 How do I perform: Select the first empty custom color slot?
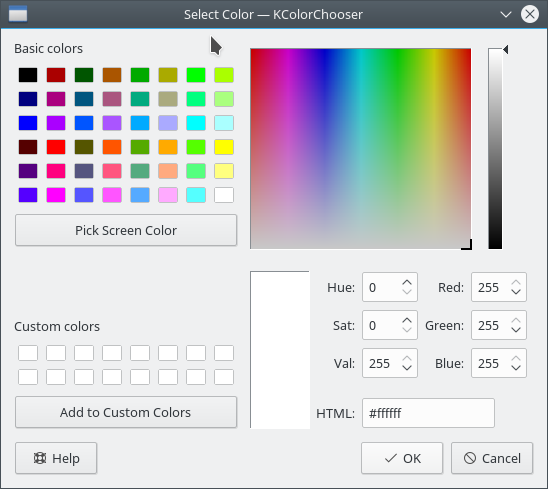[x=28, y=353]
